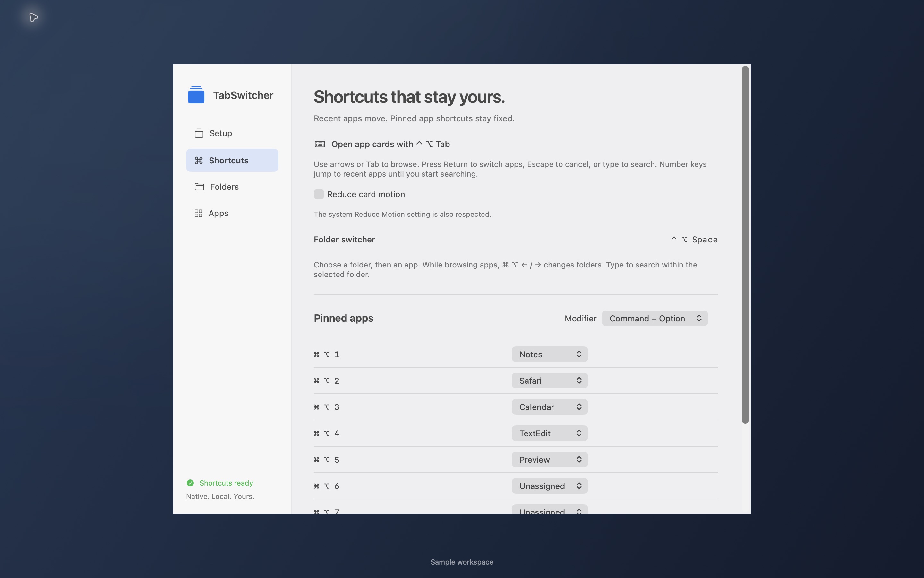Screen dimensions: 924x578
Task: Click the Shortcuts that stay yours heading
Action: [x=409, y=97]
